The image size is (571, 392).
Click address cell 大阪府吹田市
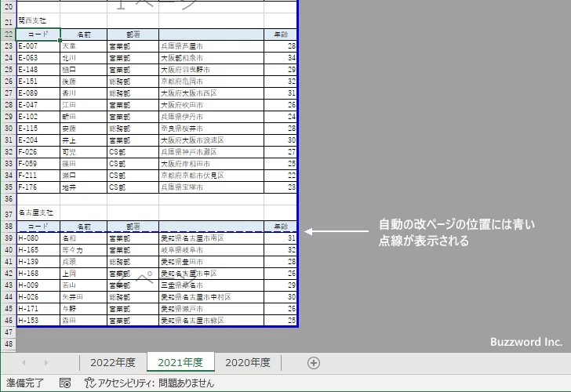211,105
